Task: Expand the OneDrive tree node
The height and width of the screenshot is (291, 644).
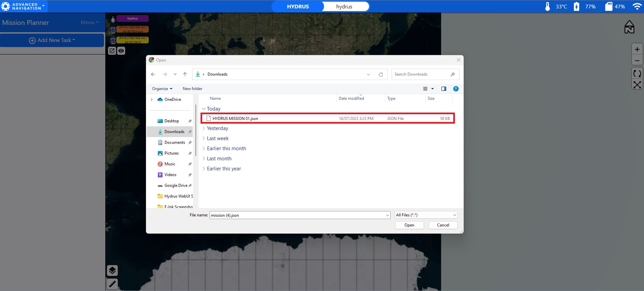Action: (152, 99)
